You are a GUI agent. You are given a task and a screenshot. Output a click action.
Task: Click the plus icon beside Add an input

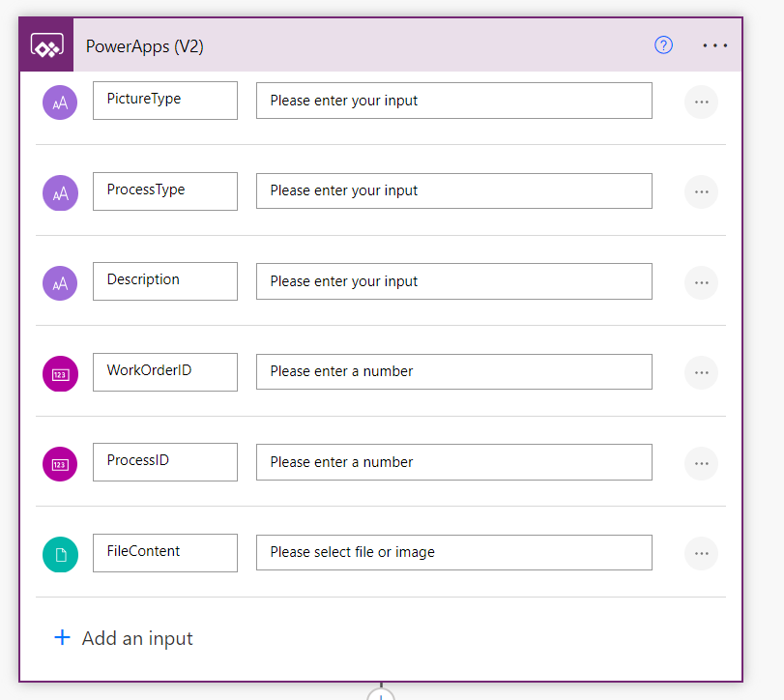pyautogui.click(x=62, y=637)
